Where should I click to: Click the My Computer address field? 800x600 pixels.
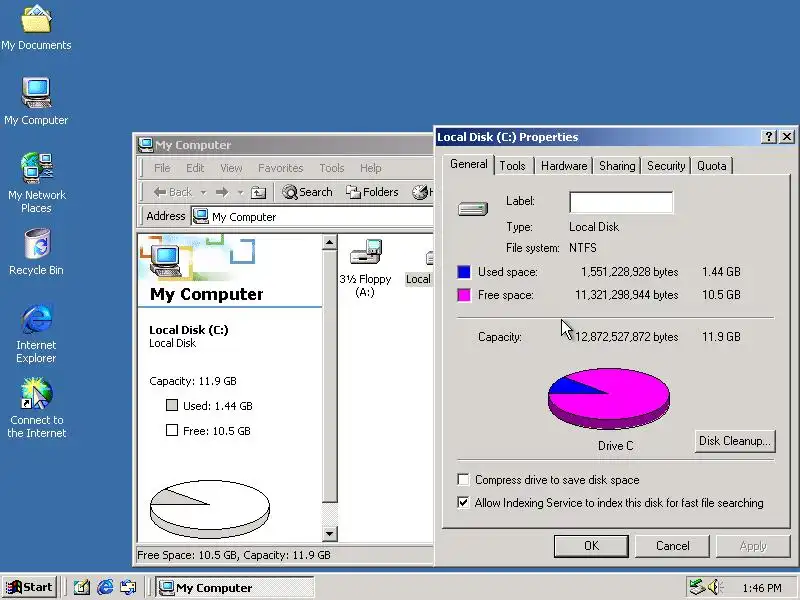pyautogui.click(x=312, y=217)
